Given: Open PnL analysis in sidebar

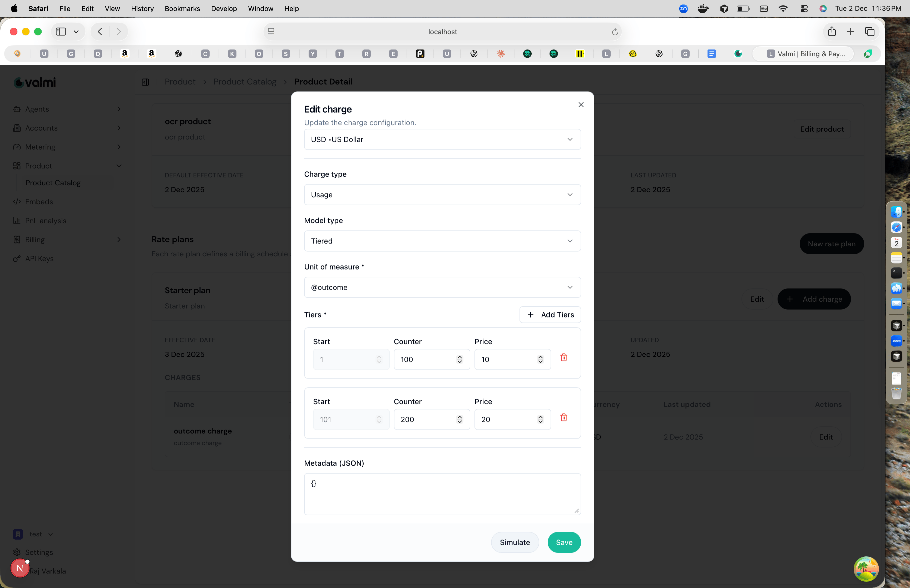Looking at the screenshot, I should [46, 221].
